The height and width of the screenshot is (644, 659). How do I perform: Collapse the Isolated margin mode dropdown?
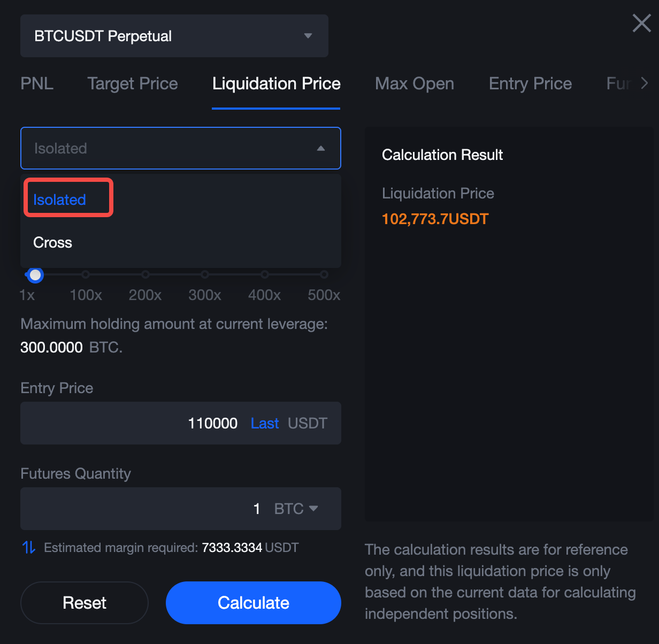tap(180, 148)
